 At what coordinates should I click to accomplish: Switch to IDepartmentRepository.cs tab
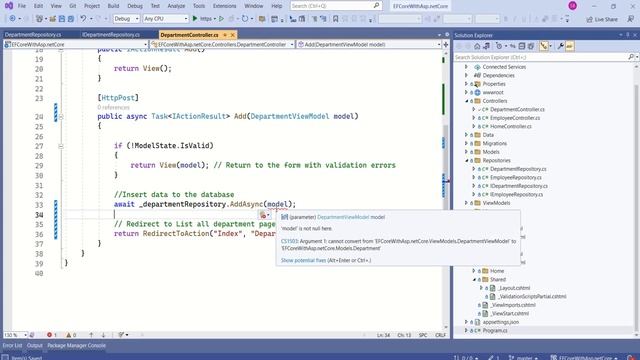[x=111, y=35]
